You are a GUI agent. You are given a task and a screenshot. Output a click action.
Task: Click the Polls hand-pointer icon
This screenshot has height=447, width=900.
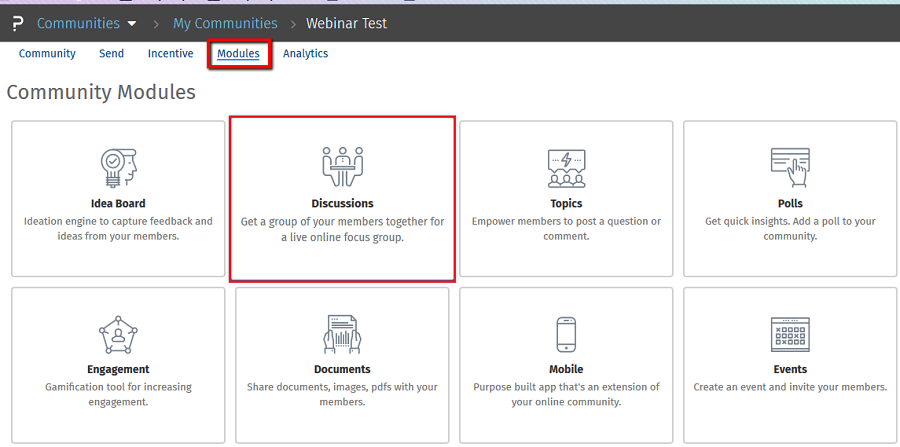tap(790, 168)
